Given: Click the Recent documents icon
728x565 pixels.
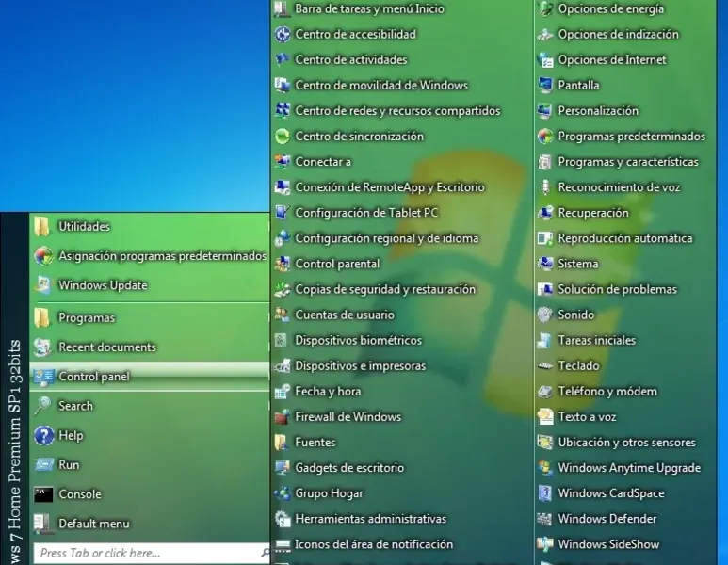Looking at the screenshot, I should [42, 347].
